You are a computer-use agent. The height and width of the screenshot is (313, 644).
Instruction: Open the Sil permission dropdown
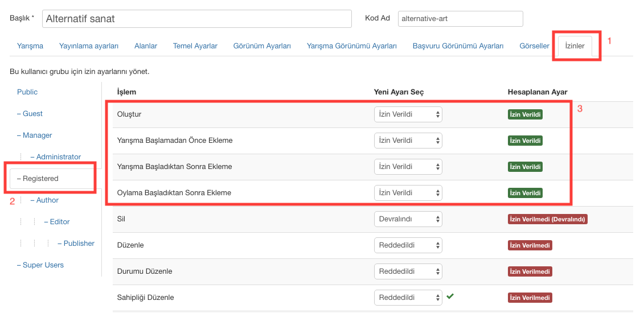pyautogui.click(x=408, y=219)
